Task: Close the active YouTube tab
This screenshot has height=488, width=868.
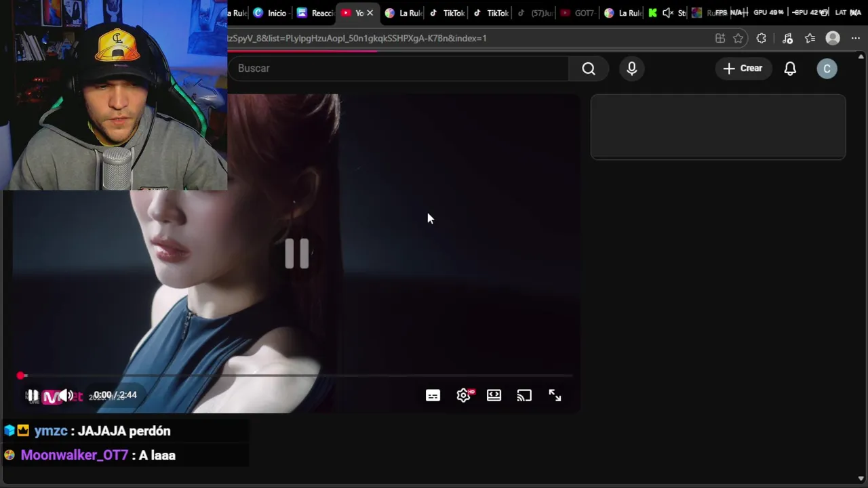Action: click(370, 13)
